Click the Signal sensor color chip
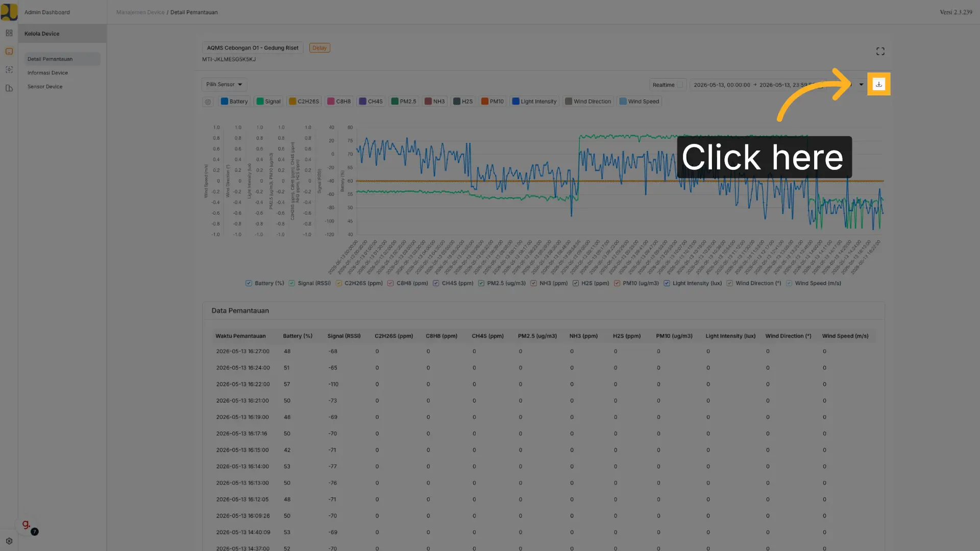Viewport: 980px width, 551px height. click(x=268, y=102)
